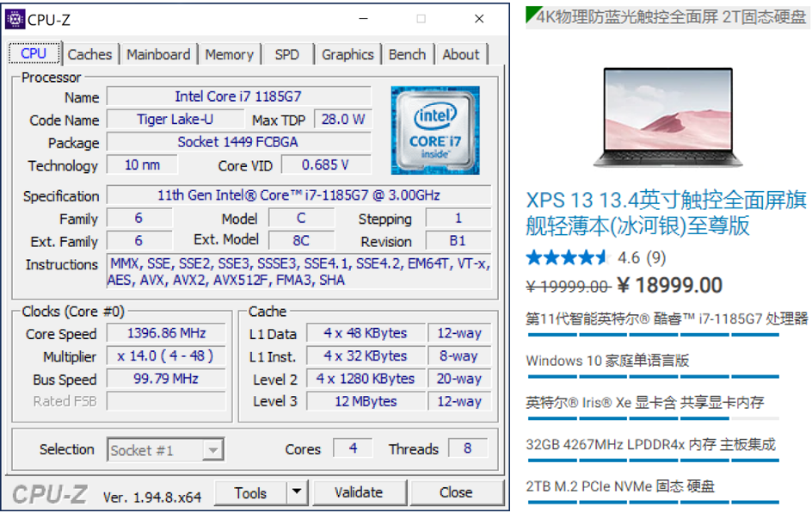Open the Mainboard tab

point(158,54)
